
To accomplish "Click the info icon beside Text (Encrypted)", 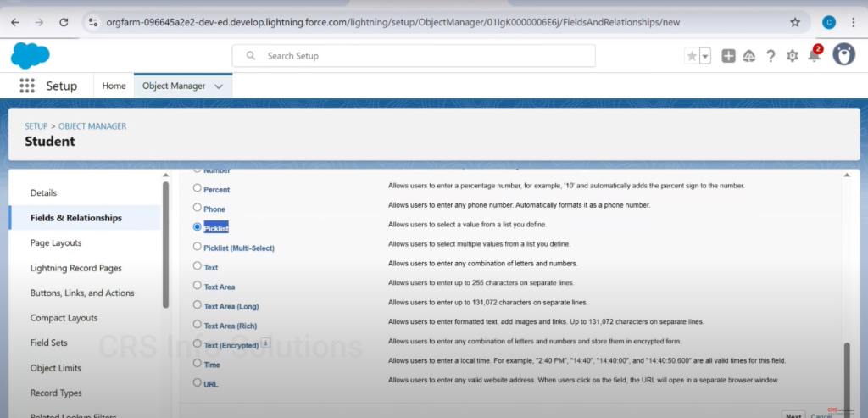I will 265,343.
